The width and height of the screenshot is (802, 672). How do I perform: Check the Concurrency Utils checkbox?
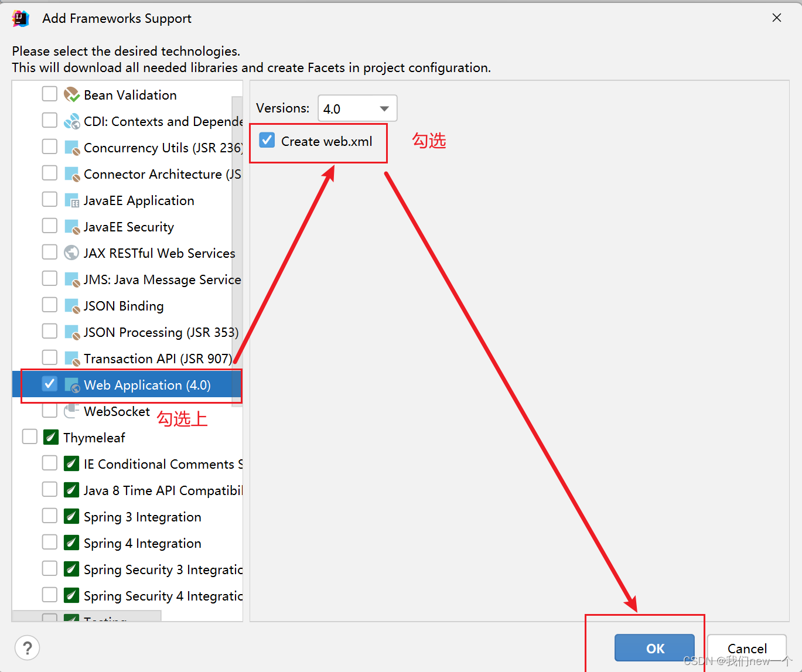click(x=50, y=146)
